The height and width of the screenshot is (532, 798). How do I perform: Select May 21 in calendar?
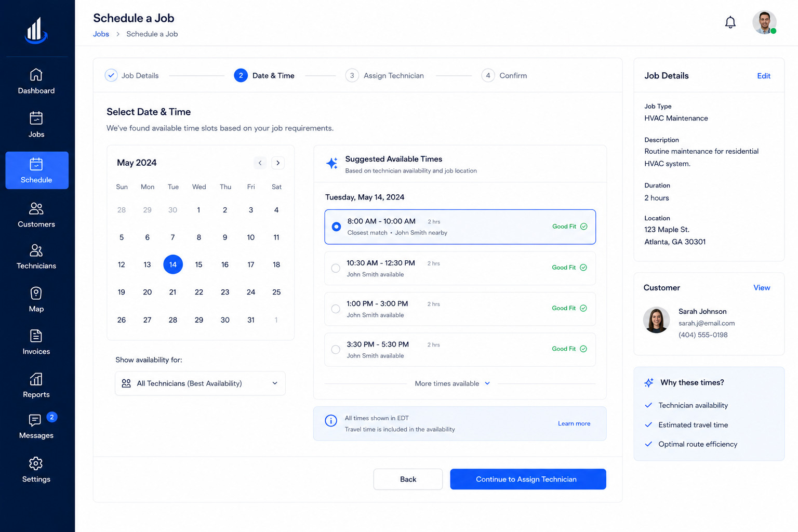(x=173, y=292)
